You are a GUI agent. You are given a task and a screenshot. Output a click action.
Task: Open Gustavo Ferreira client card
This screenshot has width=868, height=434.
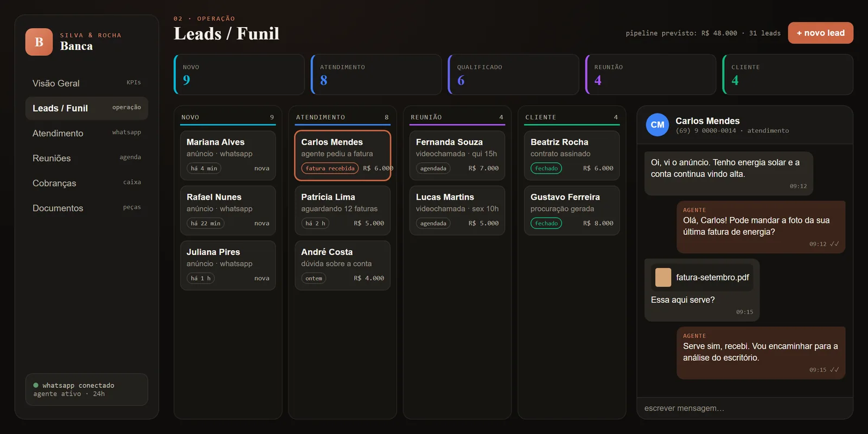pos(572,210)
